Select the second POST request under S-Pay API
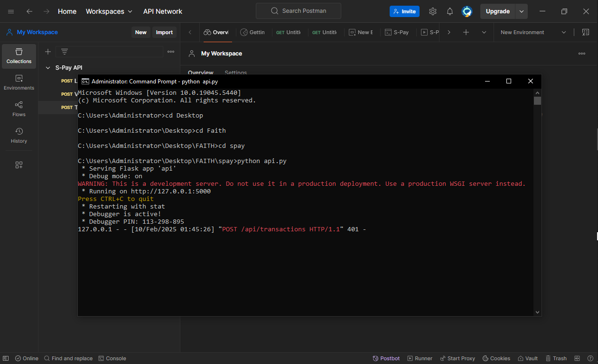This screenshot has width=598, height=364. [x=69, y=94]
